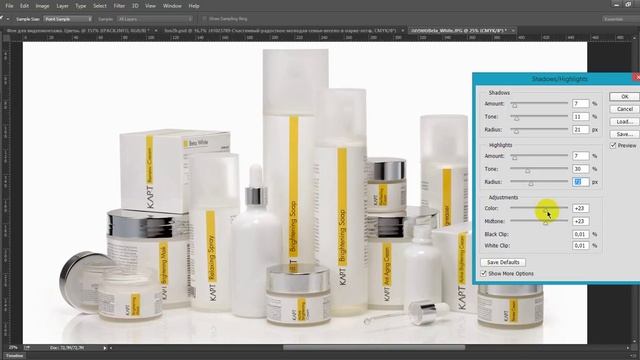Open the Image menu
The image size is (640, 360).
(x=42, y=6)
